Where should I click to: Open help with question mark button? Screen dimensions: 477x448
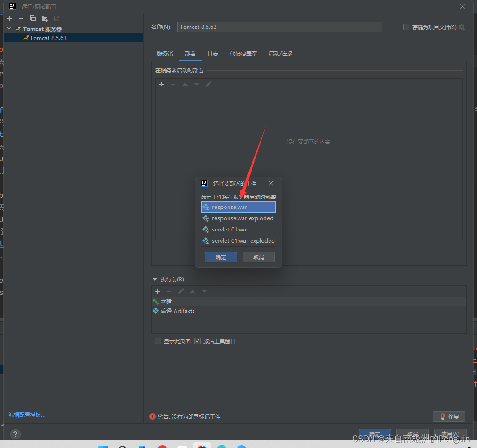15,434
